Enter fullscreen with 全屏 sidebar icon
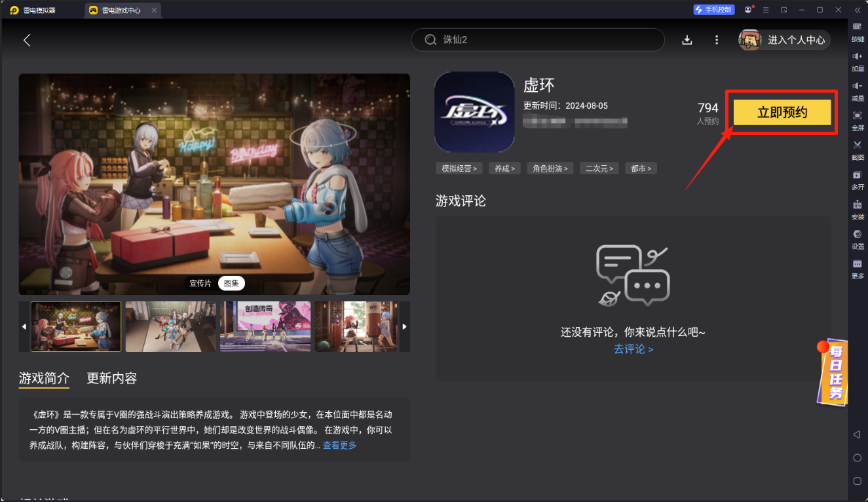Screen dimensions: 868x502 tap(858, 120)
